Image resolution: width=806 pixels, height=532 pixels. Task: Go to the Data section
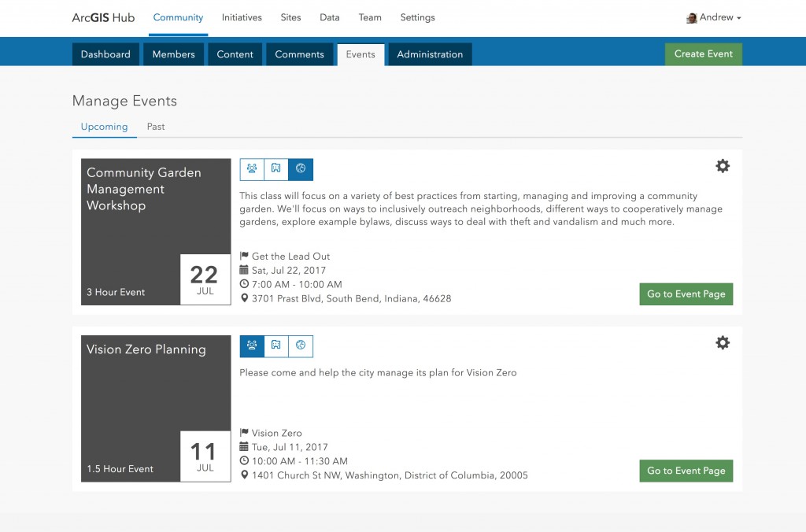pyautogui.click(x=329, y=17)
